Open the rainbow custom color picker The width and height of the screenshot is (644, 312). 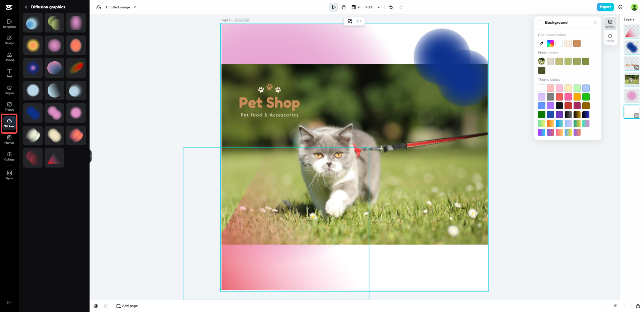550,44
